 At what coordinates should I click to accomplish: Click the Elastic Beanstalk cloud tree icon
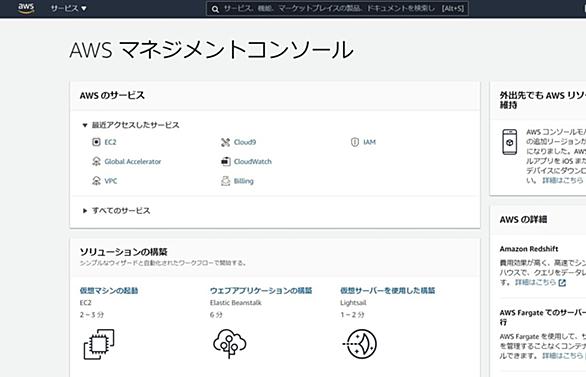click(x=229, y=344)
